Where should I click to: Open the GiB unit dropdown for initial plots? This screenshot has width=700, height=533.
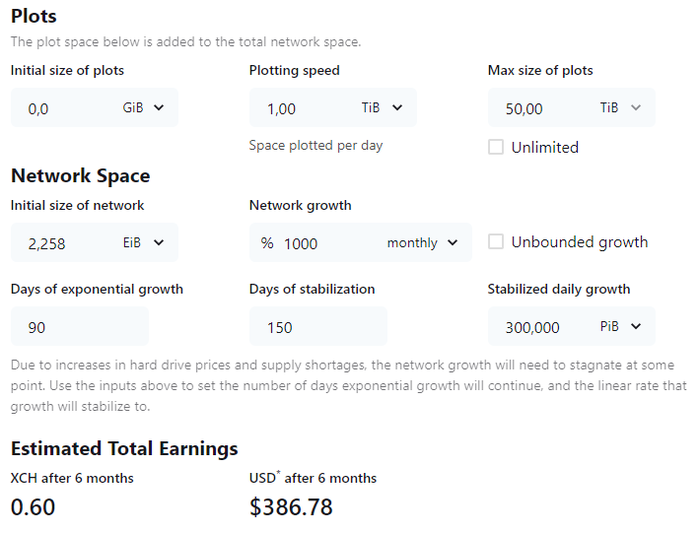point(143,108)
